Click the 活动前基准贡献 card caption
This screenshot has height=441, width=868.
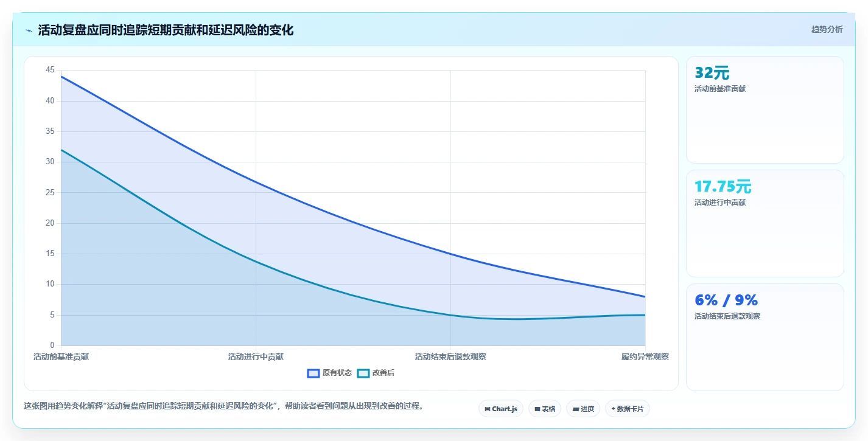720,89
